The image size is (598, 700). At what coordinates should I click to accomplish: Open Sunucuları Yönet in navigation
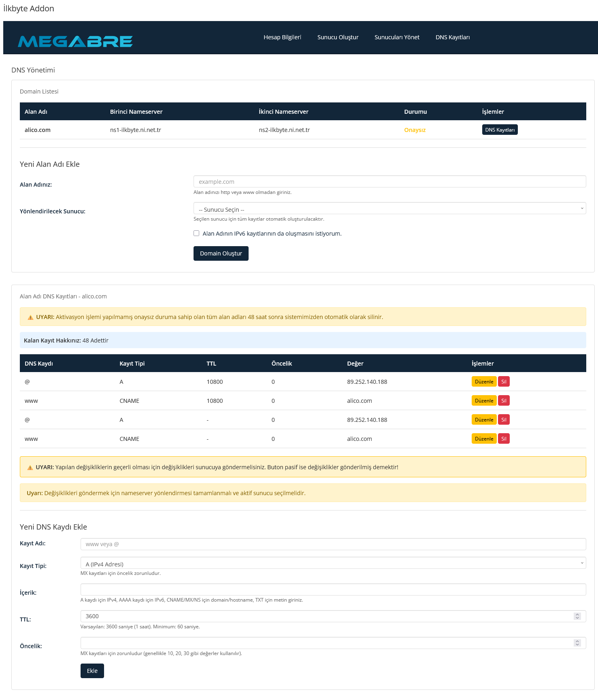(397, 37)
